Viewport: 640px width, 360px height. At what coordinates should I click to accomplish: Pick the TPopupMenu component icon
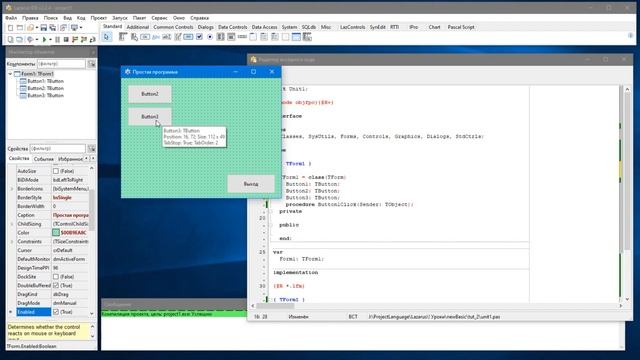pyautogui.click(x=134, y=37)
